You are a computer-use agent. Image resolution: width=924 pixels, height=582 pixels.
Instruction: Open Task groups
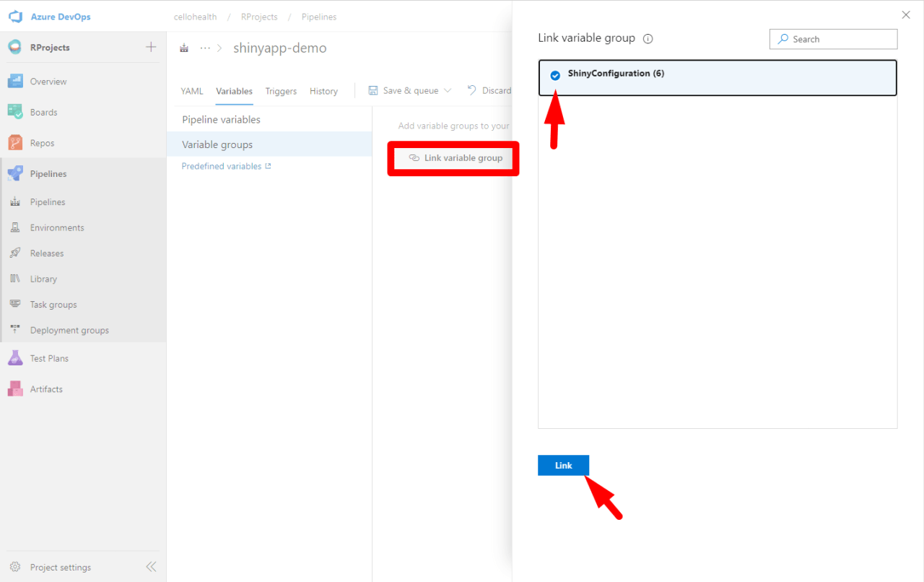53,304
